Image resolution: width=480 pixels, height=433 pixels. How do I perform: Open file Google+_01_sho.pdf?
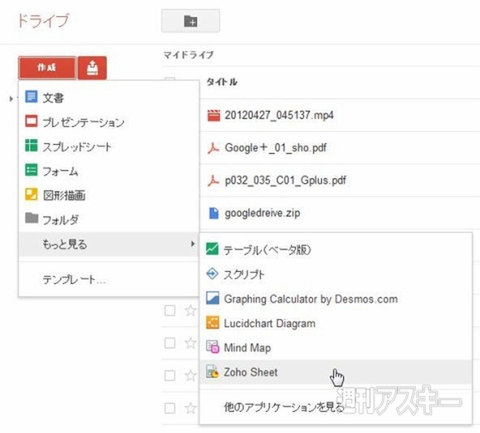[276, 148]
